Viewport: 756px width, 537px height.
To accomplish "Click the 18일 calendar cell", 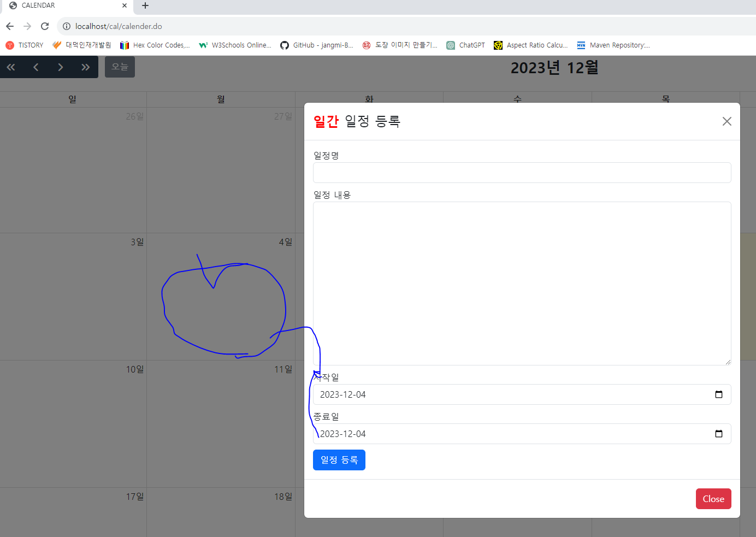I will click(221, 512).
